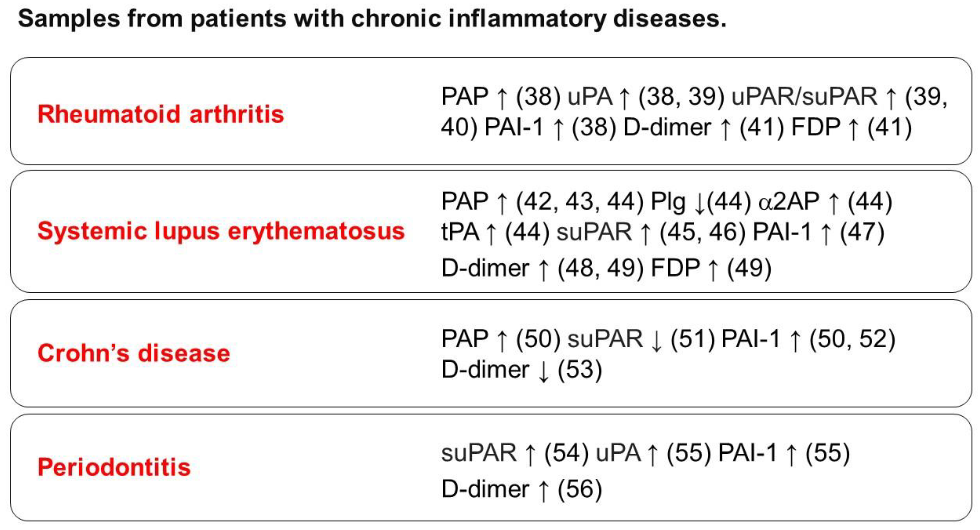980x530 pixels.
Task: Open citation (54) in Periodontitis row
Action: pos(567,453)
